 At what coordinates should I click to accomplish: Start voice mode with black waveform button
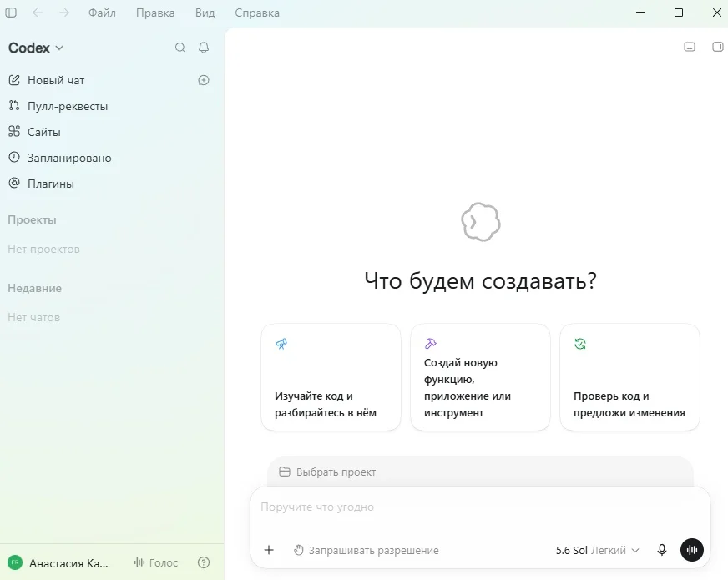(x=692, y=550)
